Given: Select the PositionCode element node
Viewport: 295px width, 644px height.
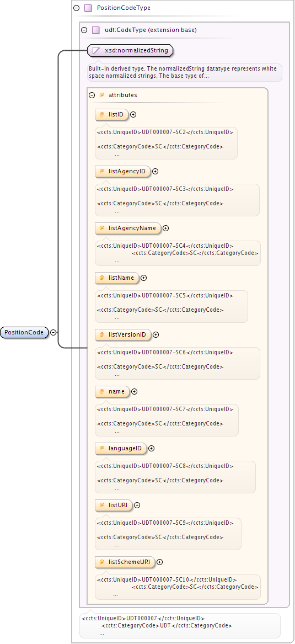Looking at the screenshot, I should pyautogui.click(x=24, y=332).
